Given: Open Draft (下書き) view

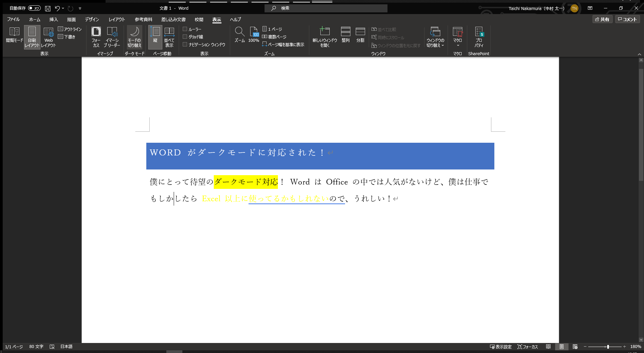Looking at the screenshot, I should click(66, 37).
